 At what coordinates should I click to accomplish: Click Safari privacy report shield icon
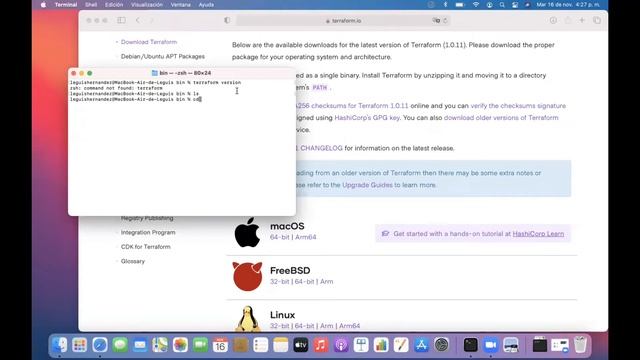227,20
